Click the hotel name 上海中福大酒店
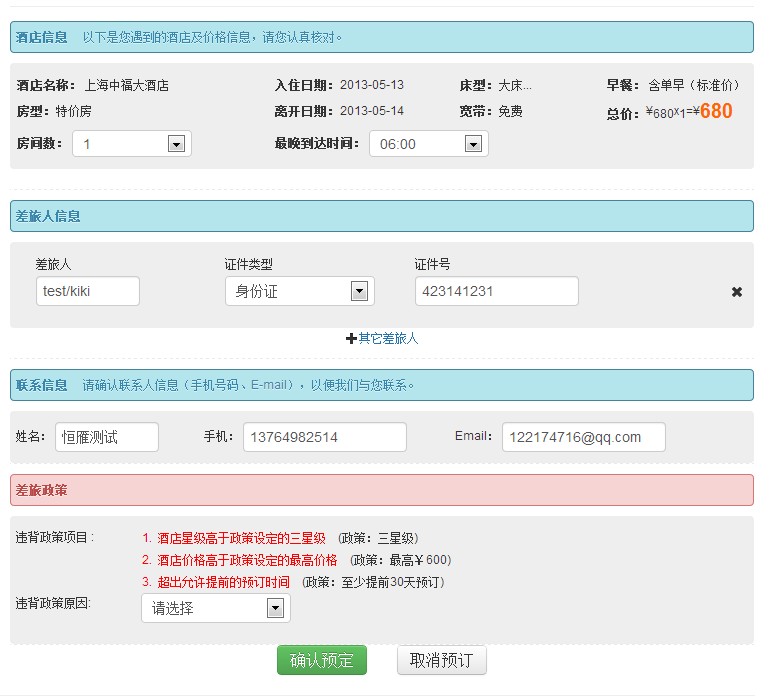783x700 pixels. pyautogui.click(x=126, y=86)
